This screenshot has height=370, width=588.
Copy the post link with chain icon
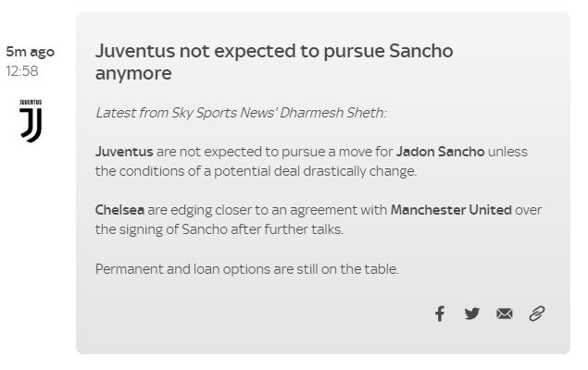tap(537, 314)
